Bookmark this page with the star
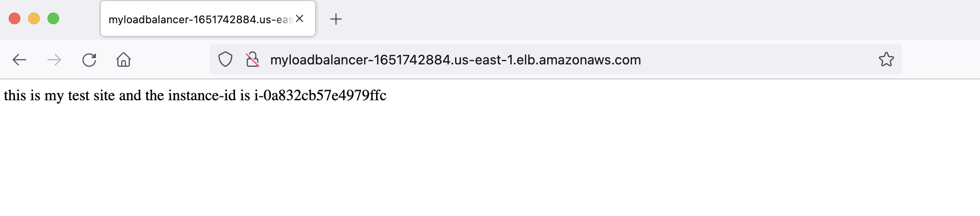The height and width of the screenshot is (216, 980). pyautogui.click(x=886, y=60)
